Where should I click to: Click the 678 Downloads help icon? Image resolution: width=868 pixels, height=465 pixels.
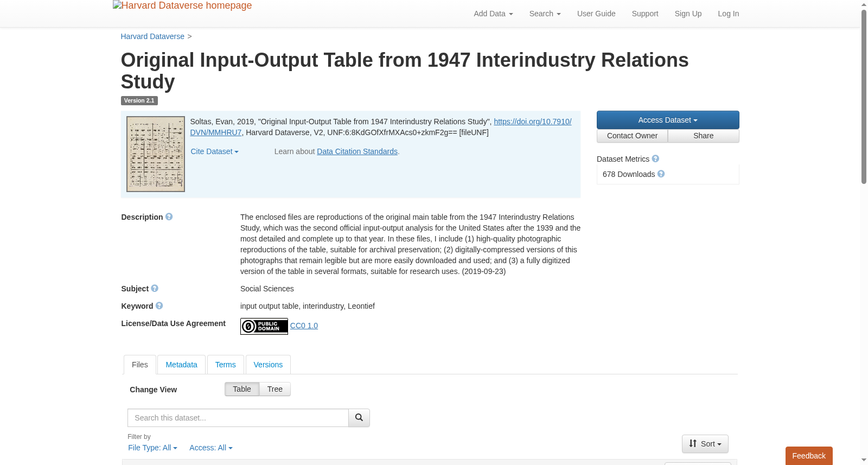[x=661, y=174]
